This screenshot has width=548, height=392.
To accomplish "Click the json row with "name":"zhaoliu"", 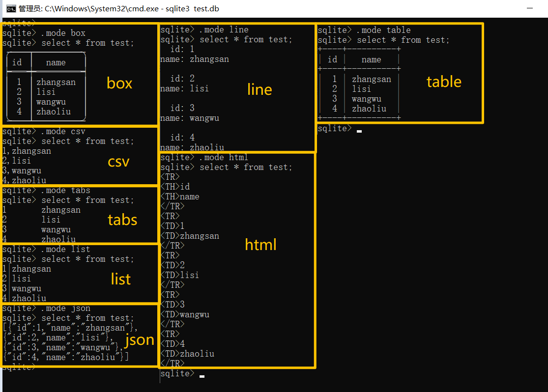I will click(x=66, y=357).
